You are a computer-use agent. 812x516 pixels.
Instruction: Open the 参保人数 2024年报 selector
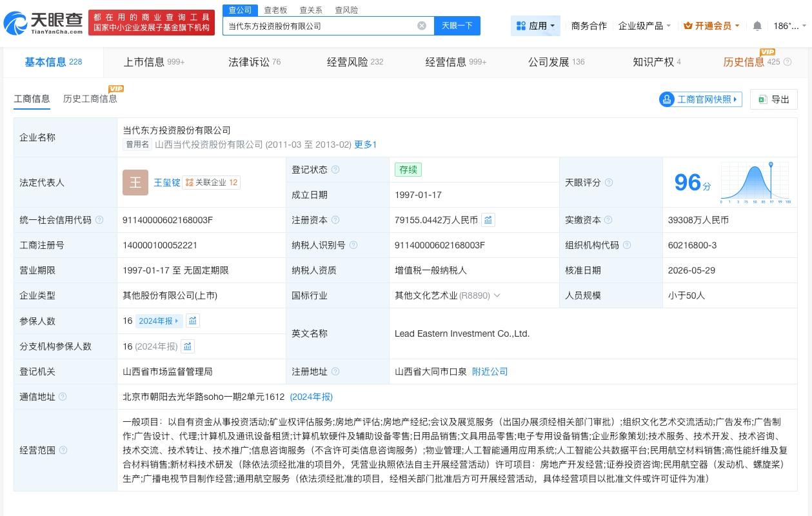(159, 321)
